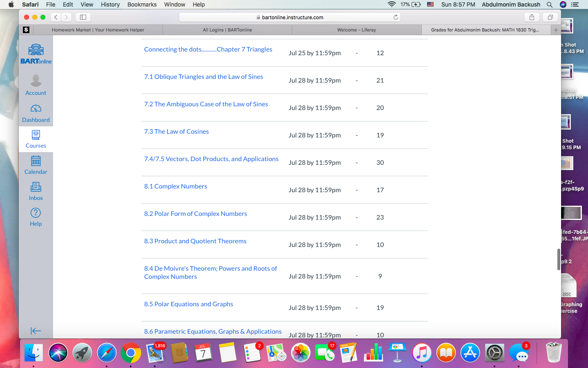Image resolution: width=588 pixels, height=368 pixels.
Task: Click the page vertical scrollbar thumb
Action: tap(559, 259)
